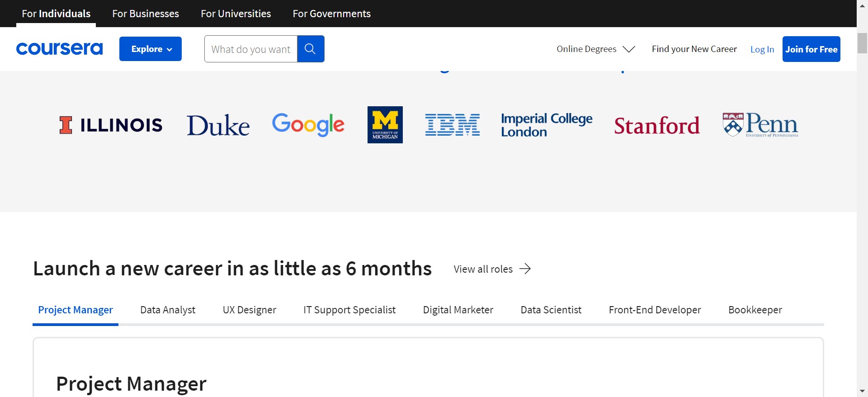Image resolution: width=868 pixels, height=397 pixels.
Task: Switch to the Data Analyst tab
Action: (x=168, y=310)
